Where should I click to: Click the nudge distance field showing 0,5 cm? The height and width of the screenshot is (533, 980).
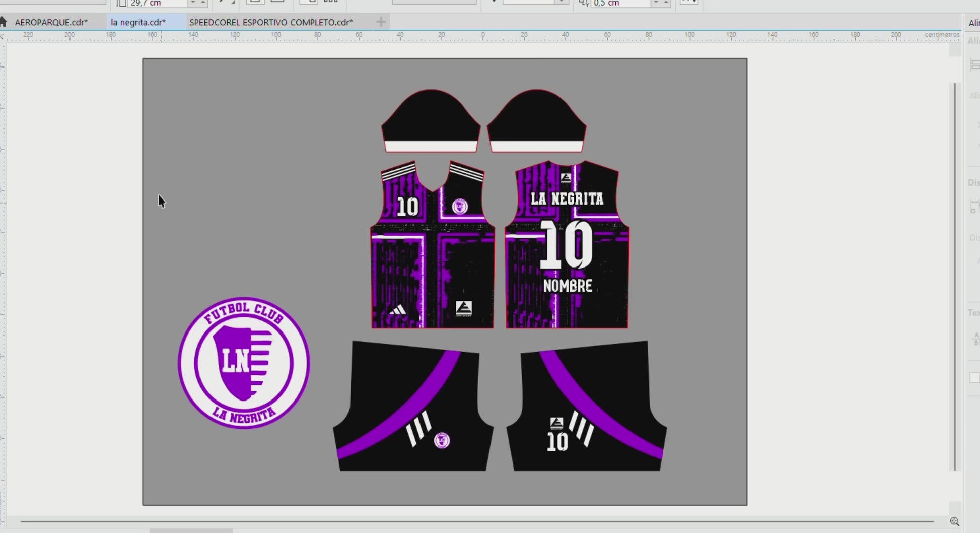coord(620,3)
